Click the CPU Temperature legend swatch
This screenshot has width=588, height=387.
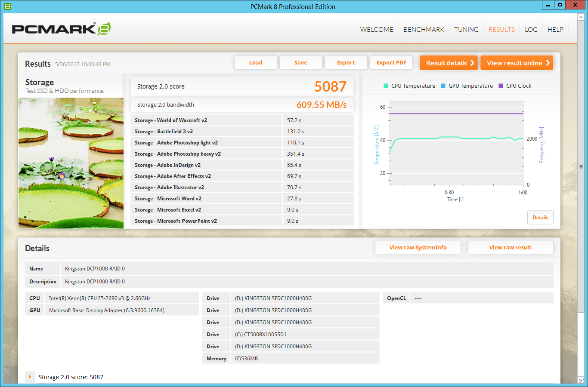pos(386,86)
